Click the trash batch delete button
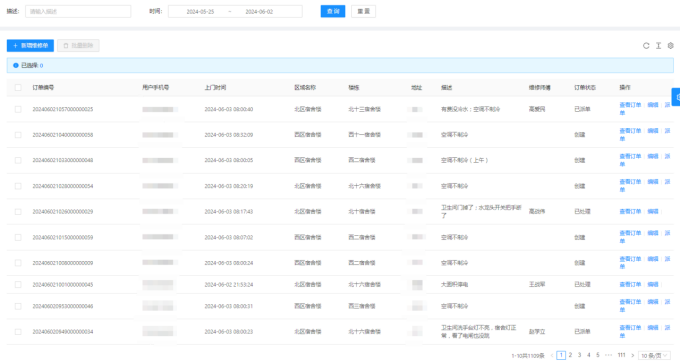Image resolution: width=681 pixels, height=362 pixels. pyautogui.click(x=78, y=46)
